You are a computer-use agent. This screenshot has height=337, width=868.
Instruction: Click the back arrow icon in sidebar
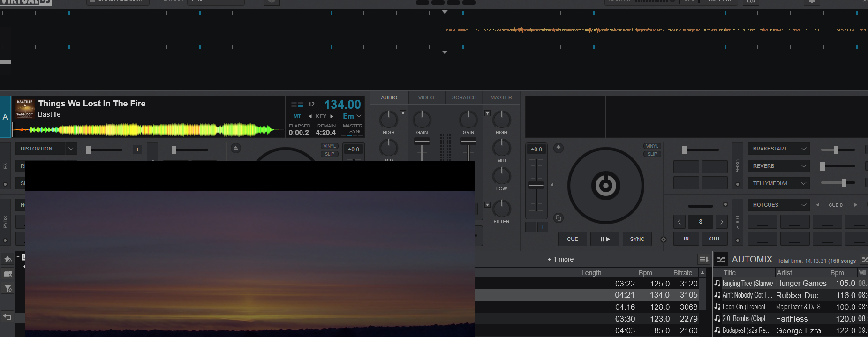pyautogui.click(x=8, y=317)
